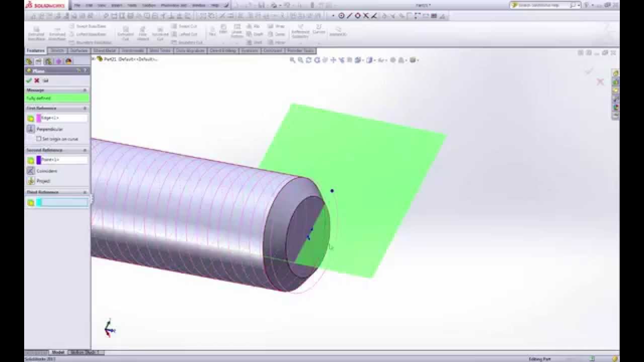
Task: Collapse the Message section
Action: point(85,90)
